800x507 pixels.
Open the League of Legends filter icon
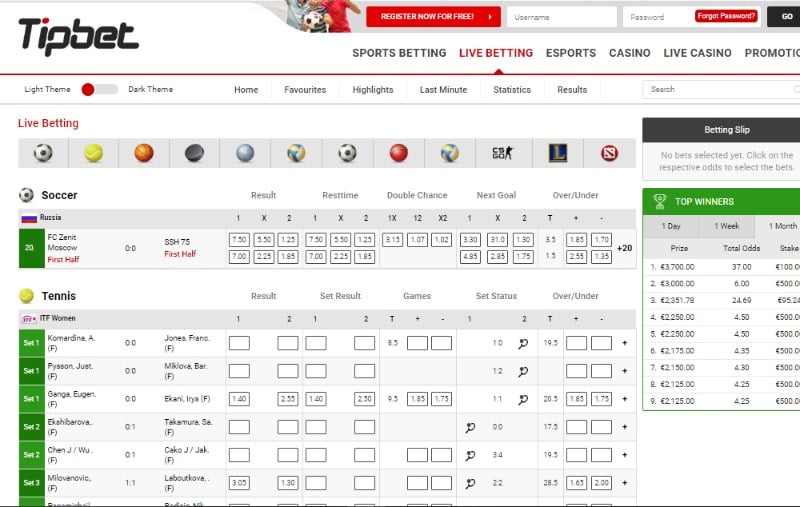[558, 153]
